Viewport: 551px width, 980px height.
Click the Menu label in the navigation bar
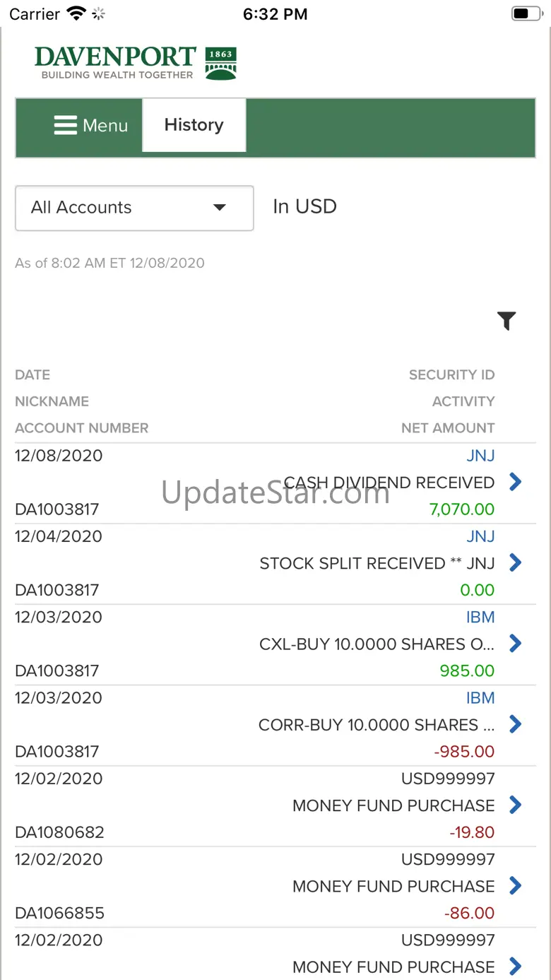tap(105, 126)
